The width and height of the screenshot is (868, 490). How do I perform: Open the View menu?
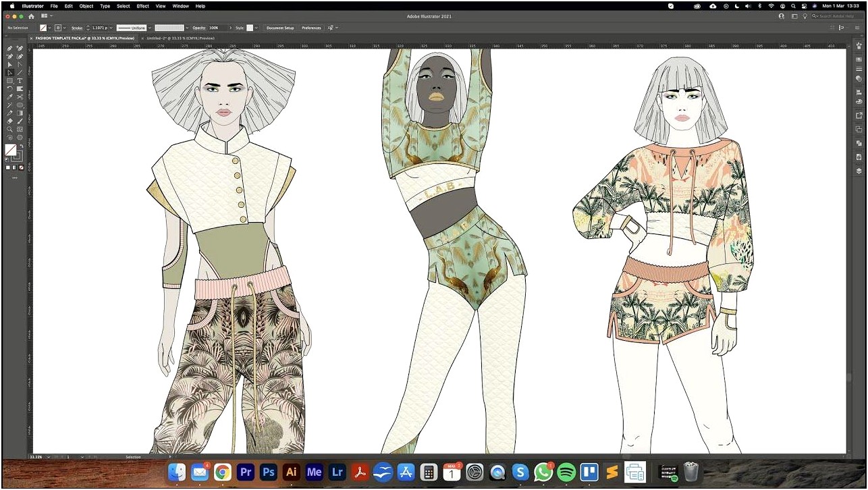(x=161, y=5)
